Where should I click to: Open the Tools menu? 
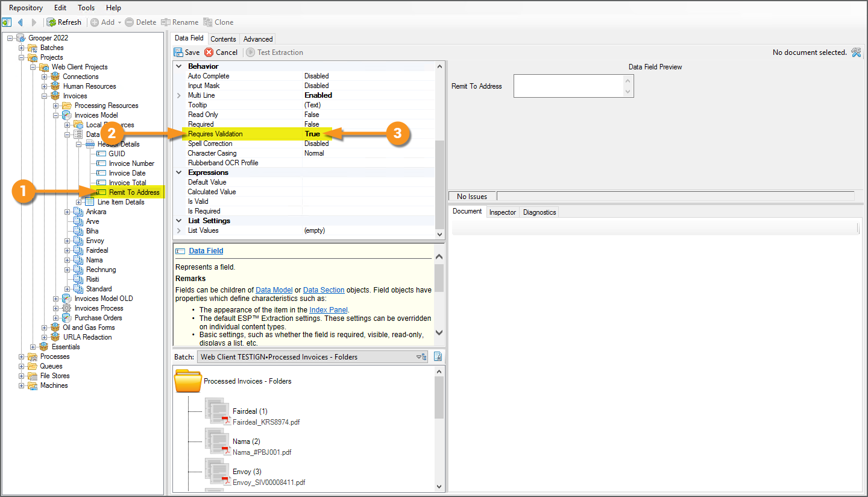[x=86, y=8]
